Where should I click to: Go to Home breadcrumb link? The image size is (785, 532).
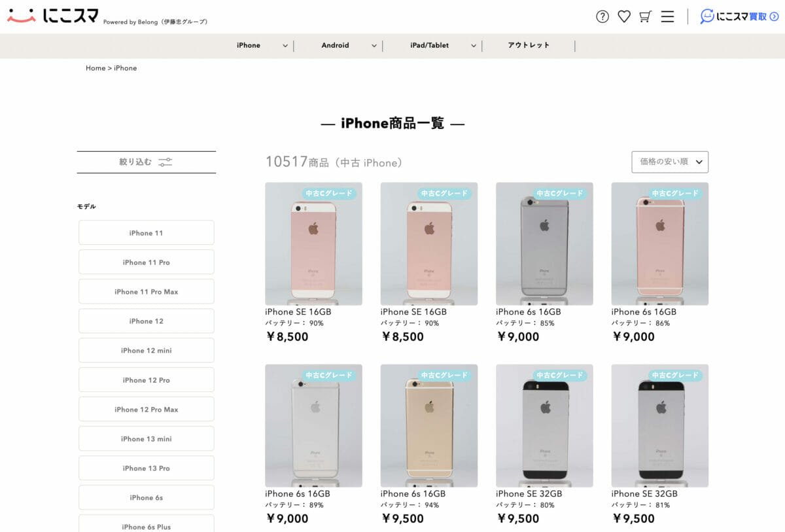coord(96,68)
